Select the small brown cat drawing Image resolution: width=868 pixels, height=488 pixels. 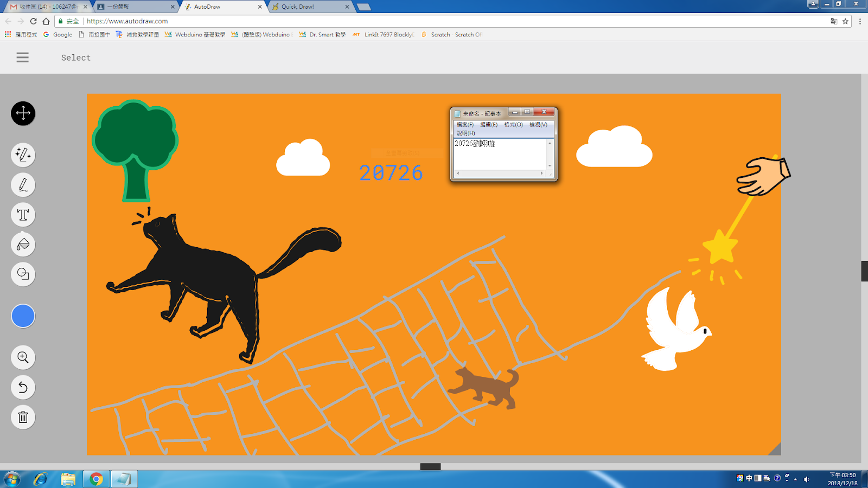(484, 387)
